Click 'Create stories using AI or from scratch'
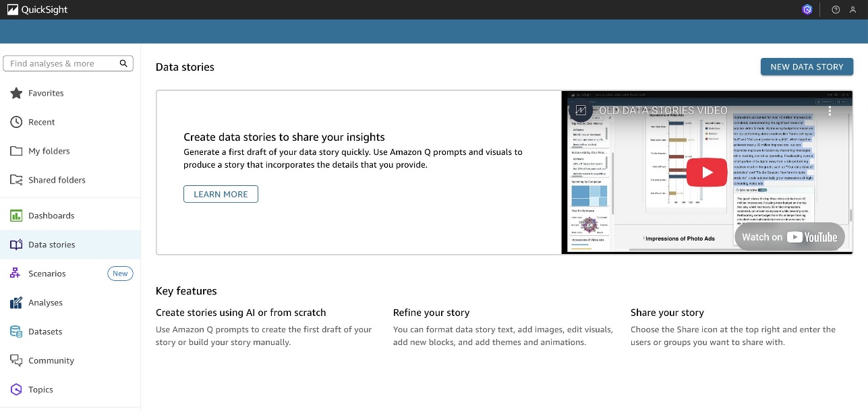This screenshot has width=868, height=413. [241, 313]
